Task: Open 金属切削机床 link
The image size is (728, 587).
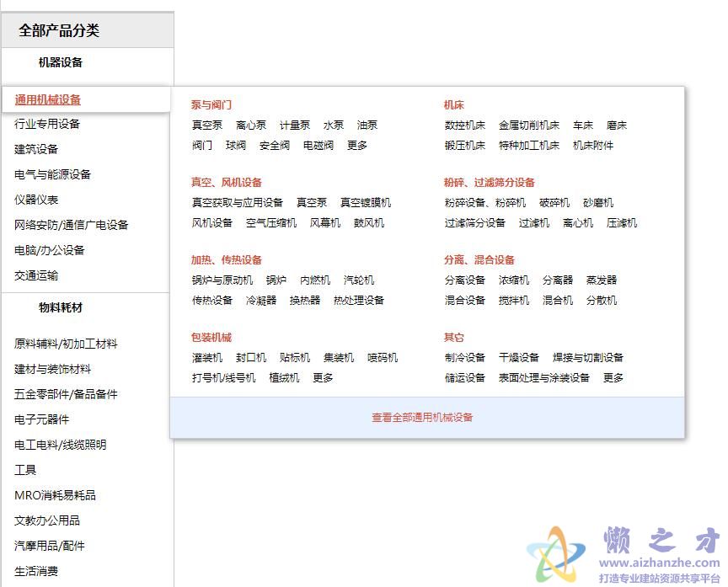Action: (x=529, y=125)
